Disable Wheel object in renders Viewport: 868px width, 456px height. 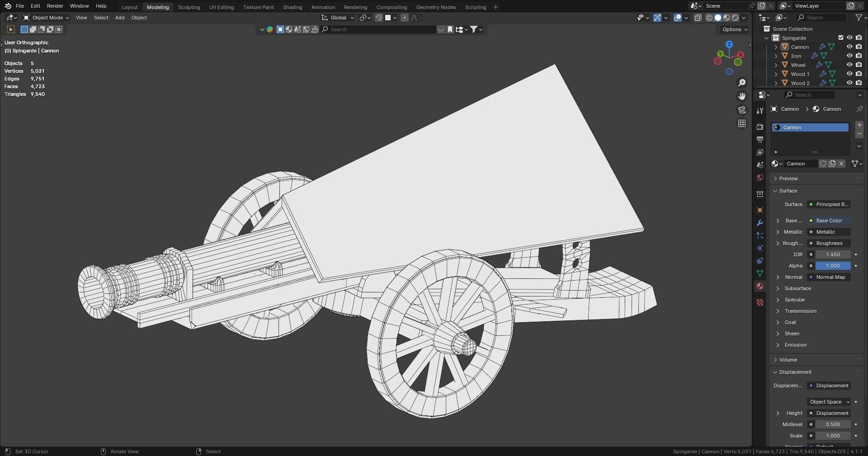[859, 65]
